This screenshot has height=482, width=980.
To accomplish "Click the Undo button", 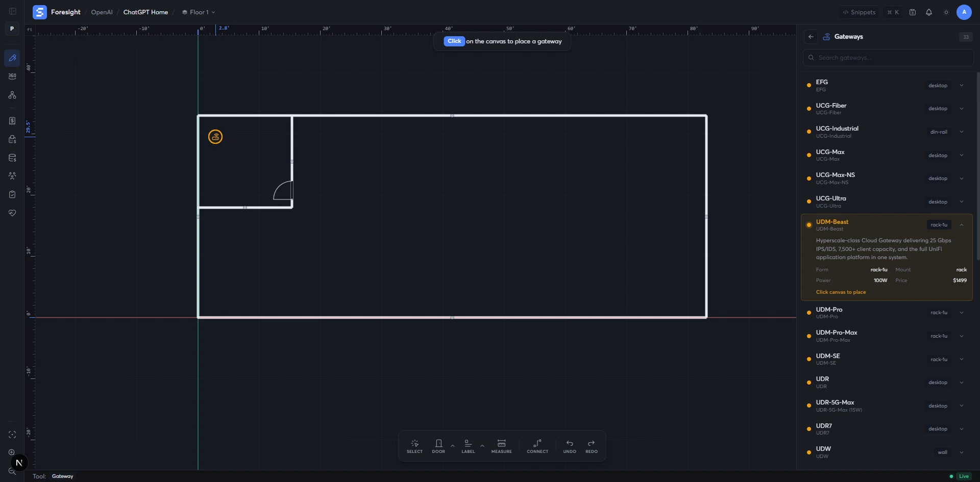I will 570,446.
